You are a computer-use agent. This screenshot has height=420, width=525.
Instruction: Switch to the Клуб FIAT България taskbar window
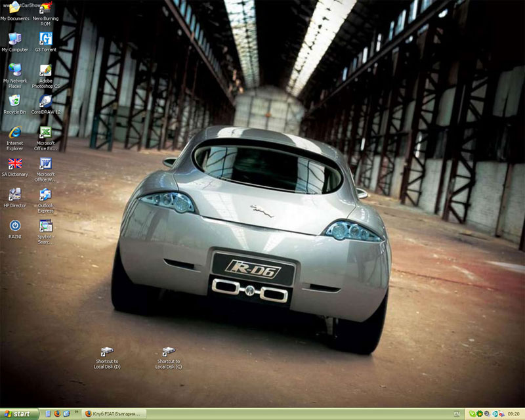pos(113,414)
